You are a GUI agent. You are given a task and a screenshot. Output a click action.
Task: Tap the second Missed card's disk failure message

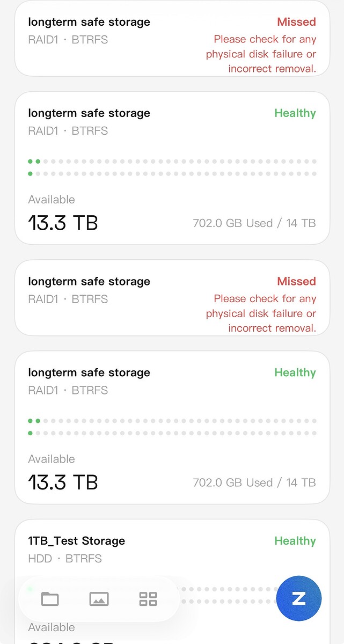click(261, 313)
